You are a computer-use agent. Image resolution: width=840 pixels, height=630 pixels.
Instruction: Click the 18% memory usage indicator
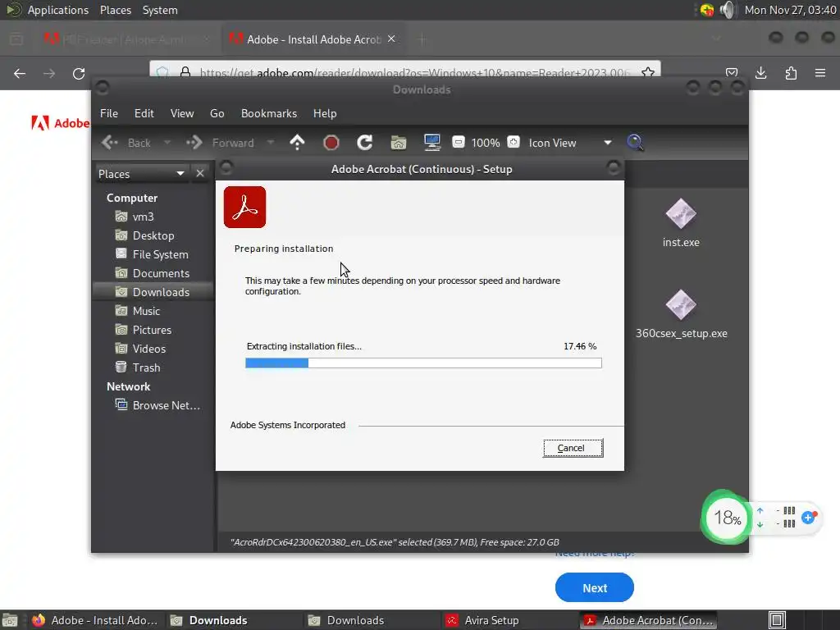[x=727, y=518]
